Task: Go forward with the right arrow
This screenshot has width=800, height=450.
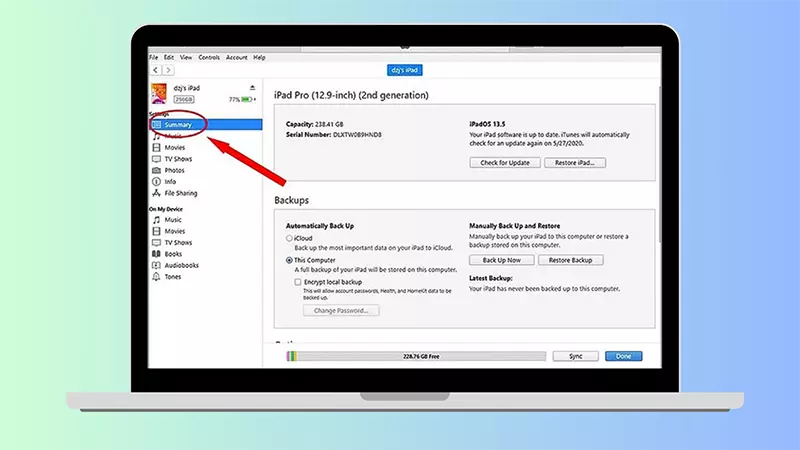Action: pyautogui.click(x=168, y=70)
